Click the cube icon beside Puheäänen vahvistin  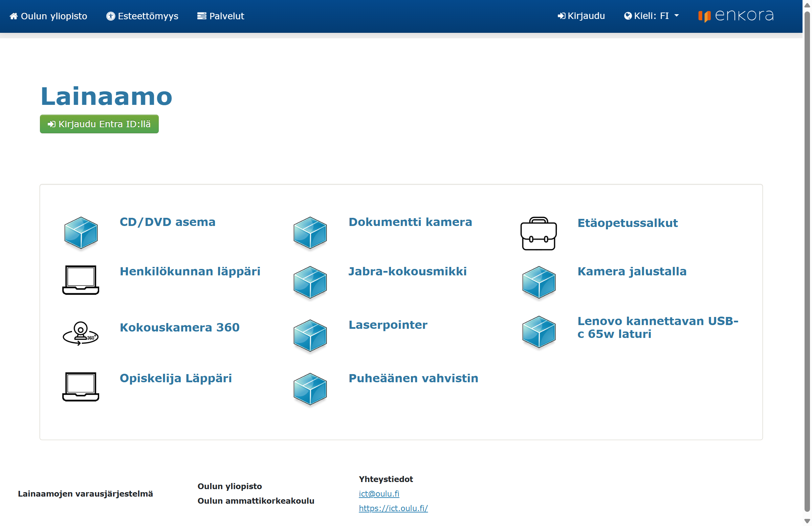pyautogui.click(x=310, y=389)
